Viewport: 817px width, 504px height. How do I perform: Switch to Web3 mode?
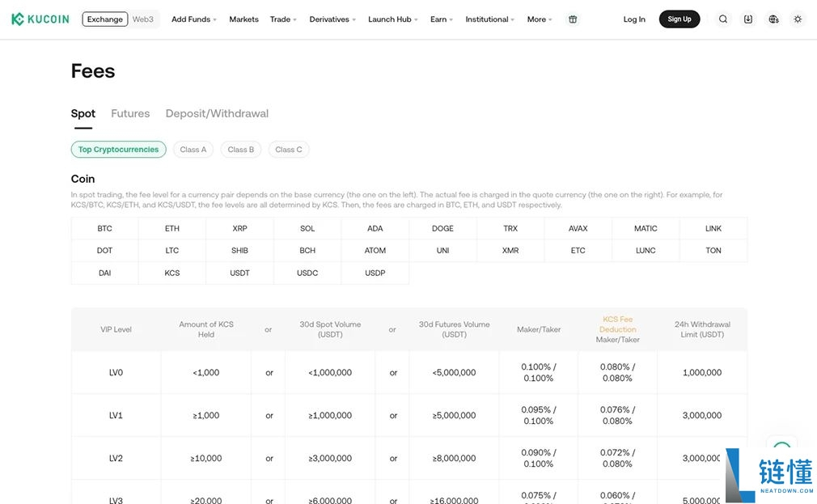(x=143, y=19)
